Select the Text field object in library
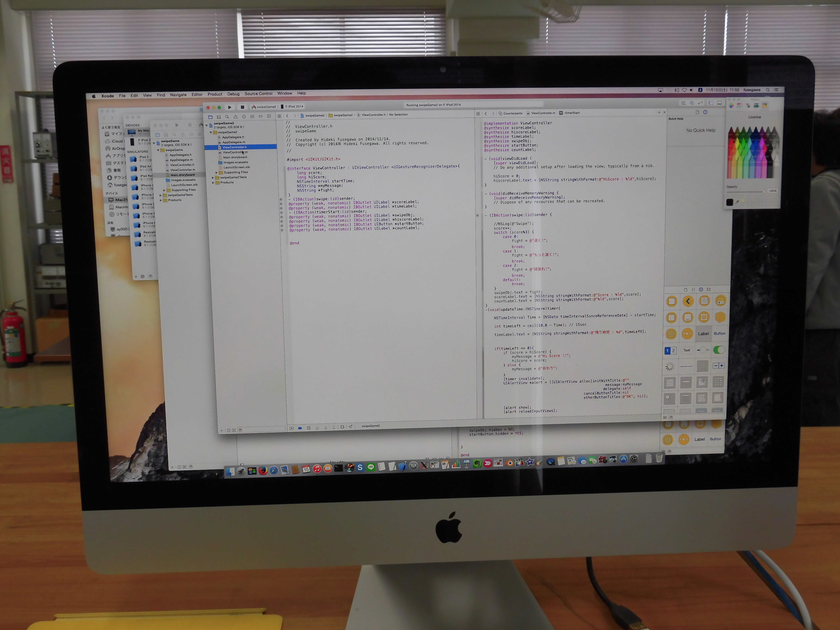The height and width of the screenshot is (630, 840). coord(687,350)
